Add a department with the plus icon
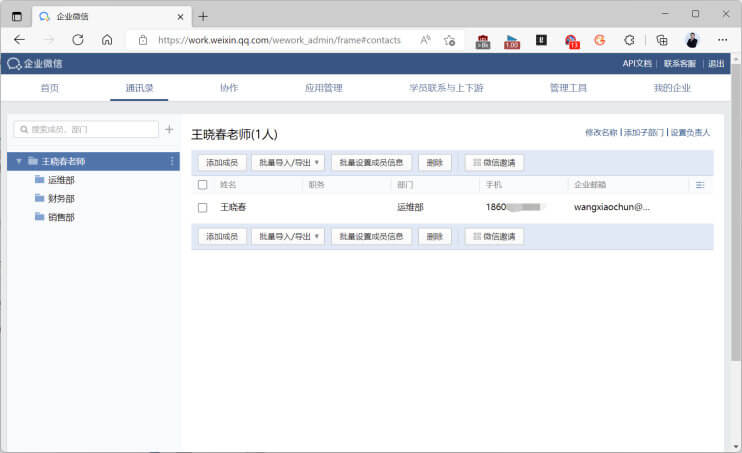This screenshot has height=453, width=742. [x=169, y=129]
